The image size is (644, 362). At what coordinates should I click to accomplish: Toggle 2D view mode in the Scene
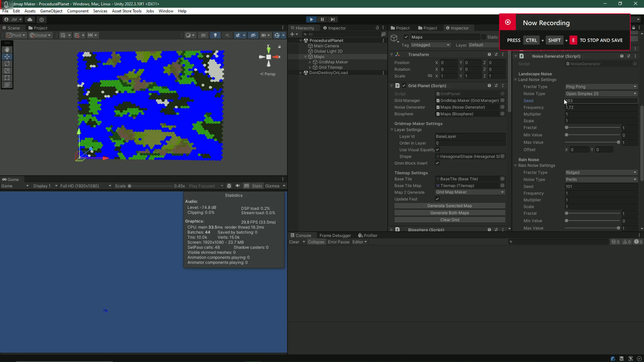pos(203,35)
